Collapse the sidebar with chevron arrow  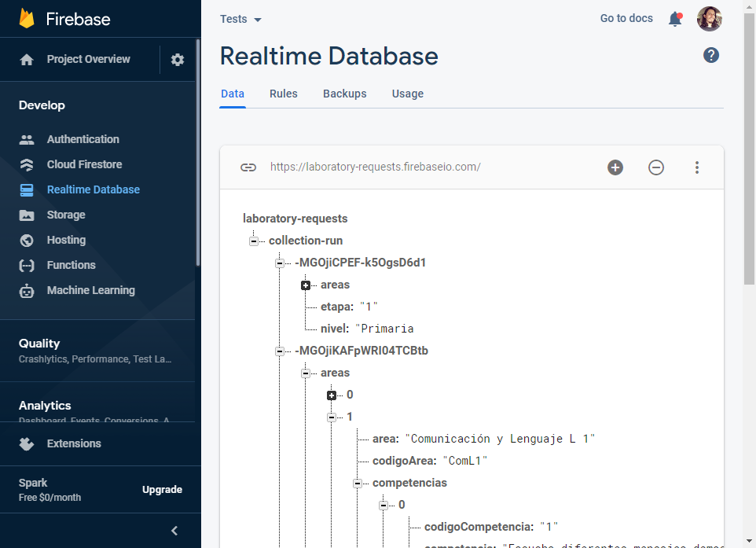174,531
